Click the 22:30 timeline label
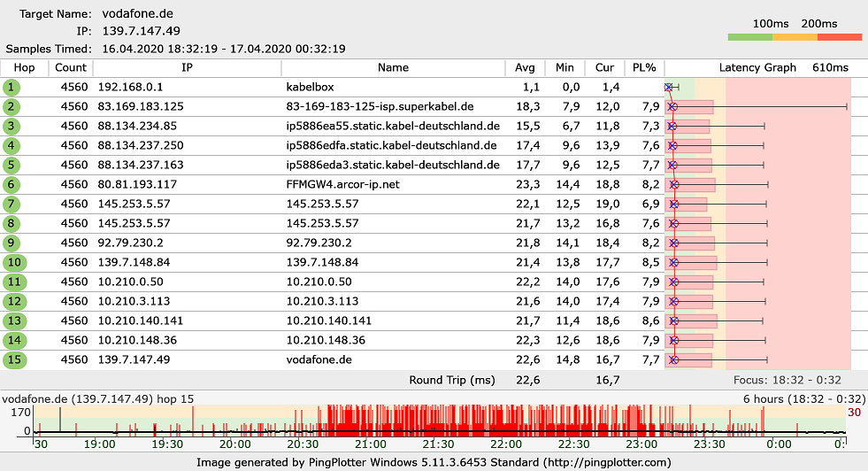Image resolution: width=868 pixels, height=471 pixels. [573, 444]
